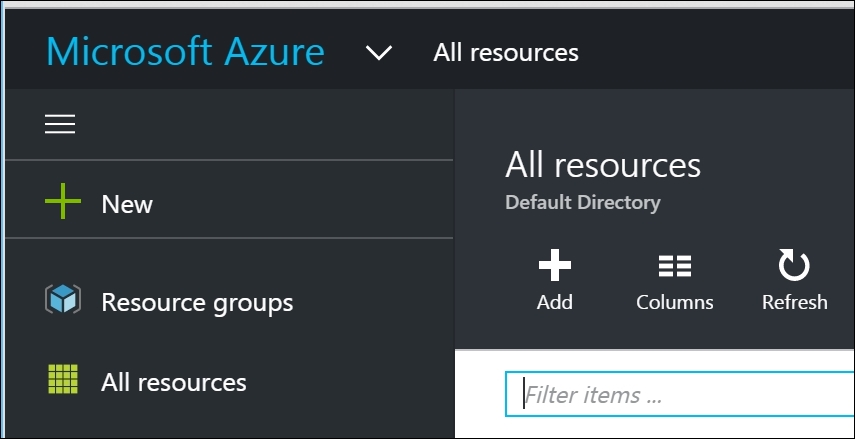The height and width of the screenshot is (439, 855).
Task: Click the Resource groups cube icon
Action: pyautogui.click(x=63, y=299)
